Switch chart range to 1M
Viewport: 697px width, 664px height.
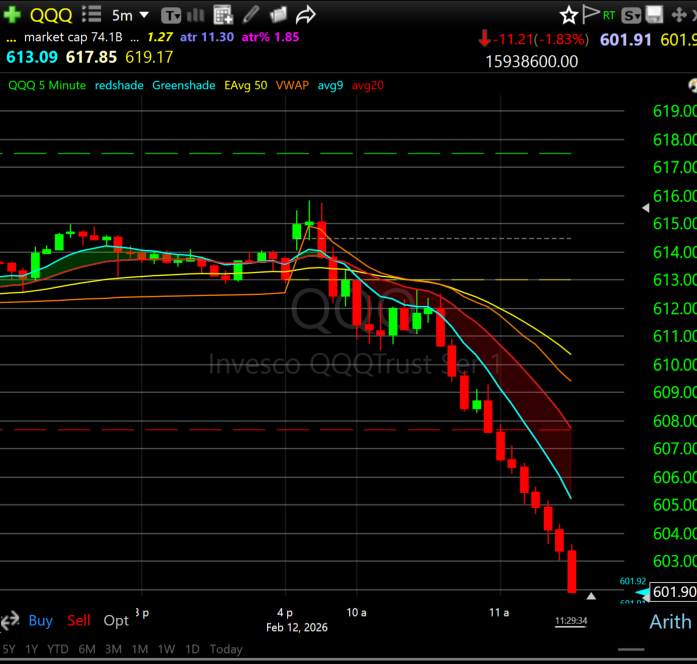140,649
